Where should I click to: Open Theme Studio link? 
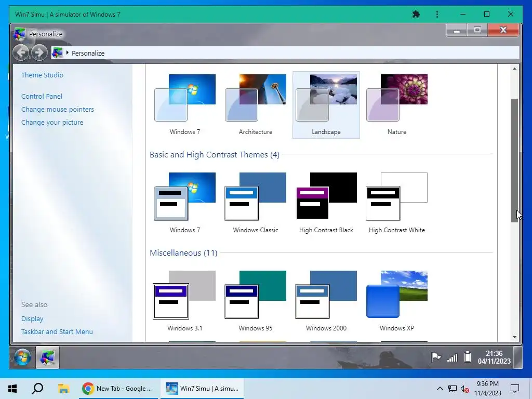(42, 75)
